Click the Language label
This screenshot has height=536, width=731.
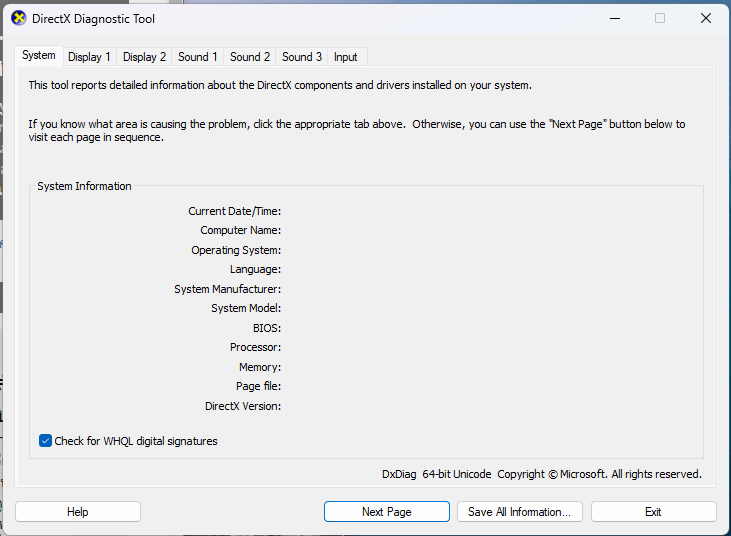click(255, 269)
